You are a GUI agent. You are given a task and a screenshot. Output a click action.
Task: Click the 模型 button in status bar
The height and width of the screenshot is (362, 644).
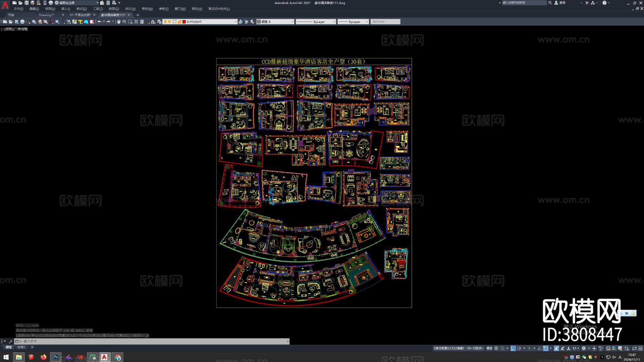click(x=489, y=348)
